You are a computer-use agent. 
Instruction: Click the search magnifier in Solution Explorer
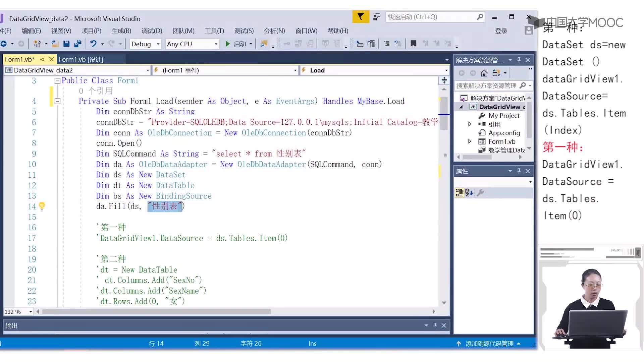pyautogui.click(x=523, y=85)
